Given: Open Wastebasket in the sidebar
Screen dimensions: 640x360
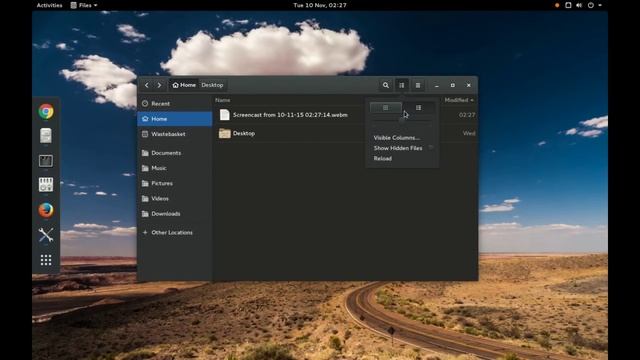Looking at the screenshot, I should (x=175, y=134).
